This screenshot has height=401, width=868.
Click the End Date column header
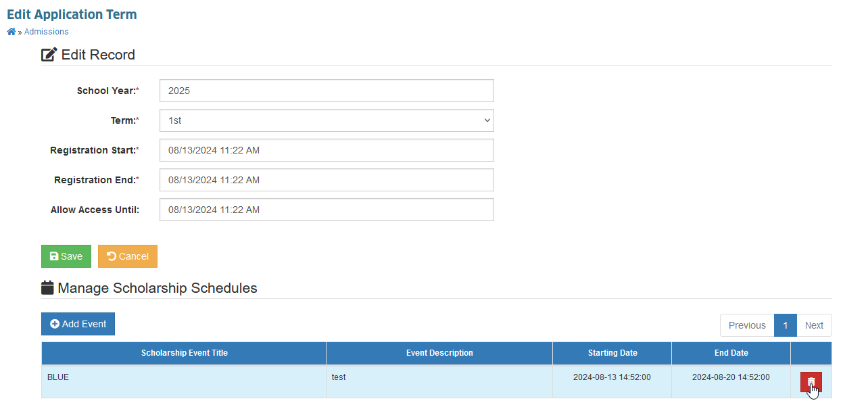coord(731,353)
